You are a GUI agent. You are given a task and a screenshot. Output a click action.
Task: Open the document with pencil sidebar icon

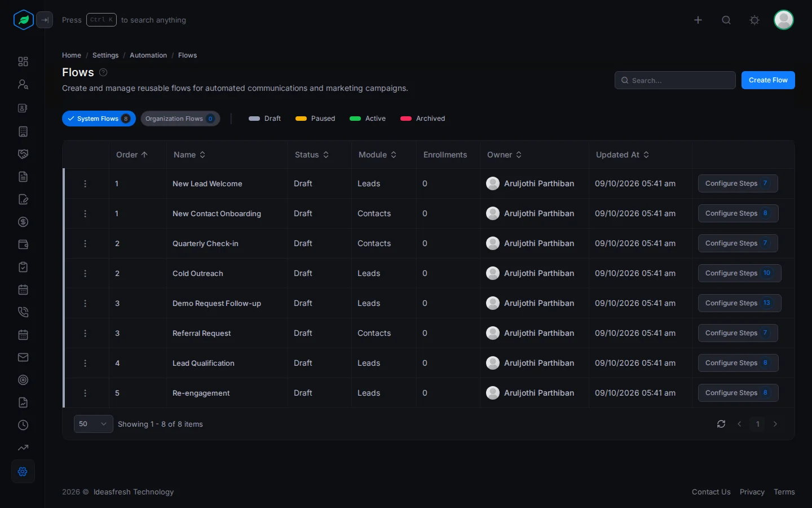click(23, 199)
